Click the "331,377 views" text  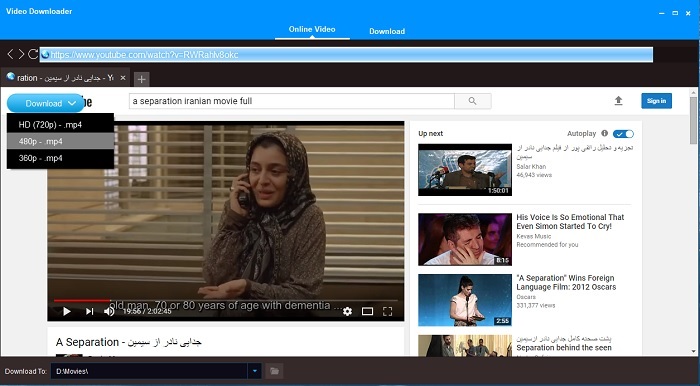(x=536, y=305)
